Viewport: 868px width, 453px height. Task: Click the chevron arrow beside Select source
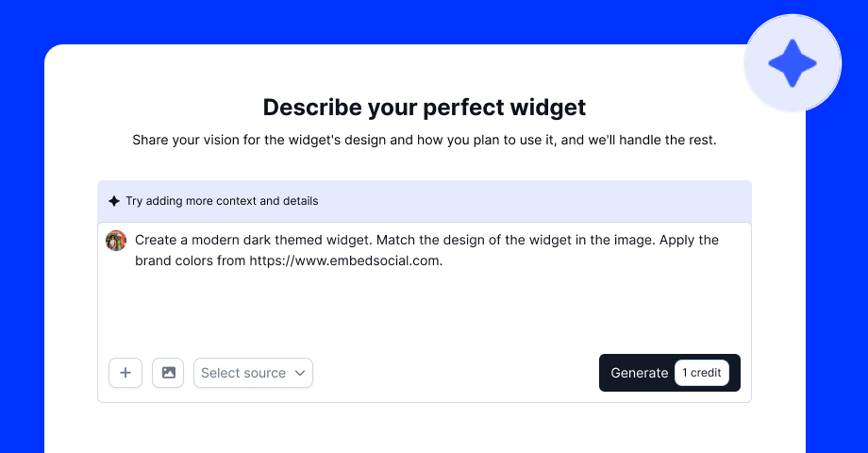(x=300, y=373)
